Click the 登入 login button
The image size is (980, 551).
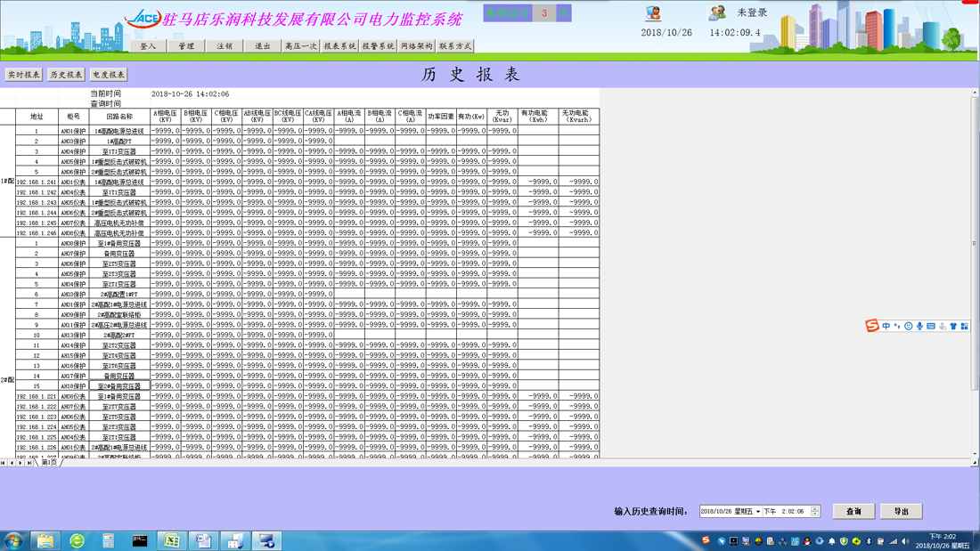pyautogui.click(x=148, y=46)
